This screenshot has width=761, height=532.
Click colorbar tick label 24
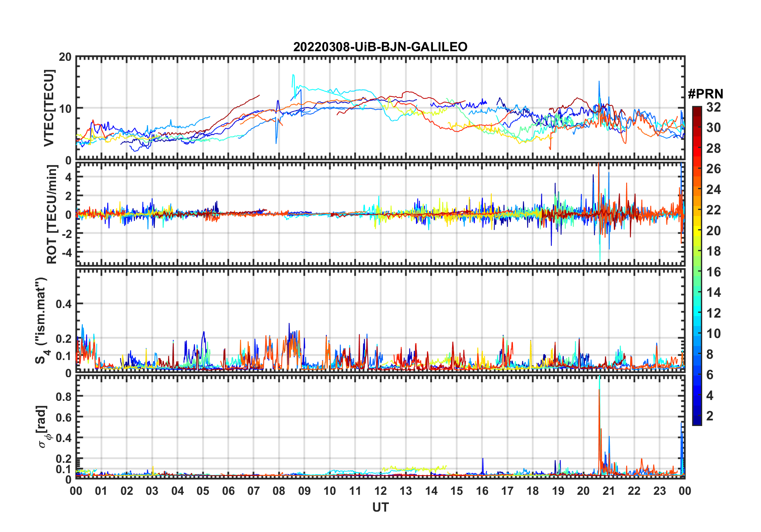pyautogui.click(x=713, y=190)
